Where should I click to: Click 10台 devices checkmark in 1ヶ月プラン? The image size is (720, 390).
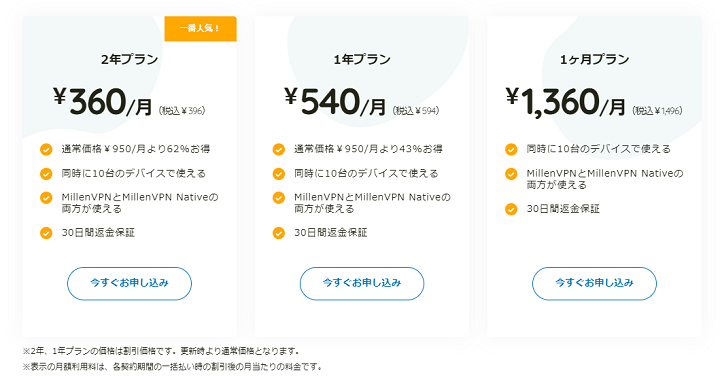[x=511, y=149]
